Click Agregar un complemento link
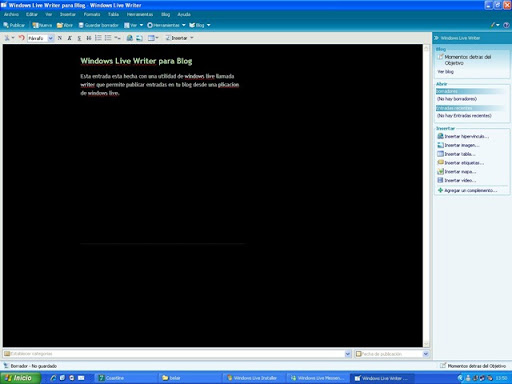Image resolution: width=512 pixels, height=384 pixels. pyautogui.click(x=467, y=190)
